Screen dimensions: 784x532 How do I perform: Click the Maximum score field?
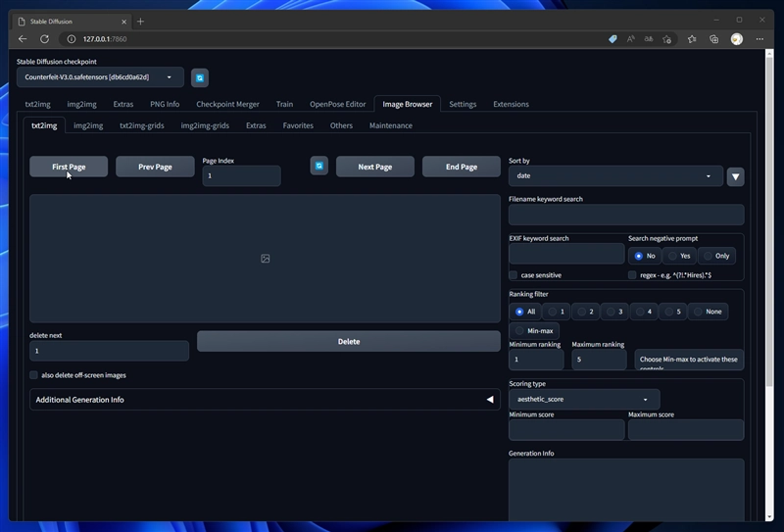pos(685,430)
